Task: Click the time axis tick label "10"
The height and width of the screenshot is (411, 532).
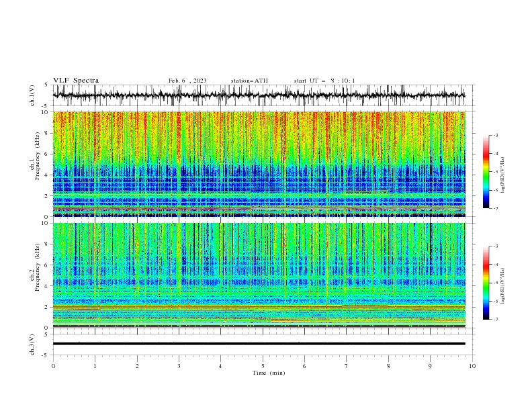Action: pos(472,366)
